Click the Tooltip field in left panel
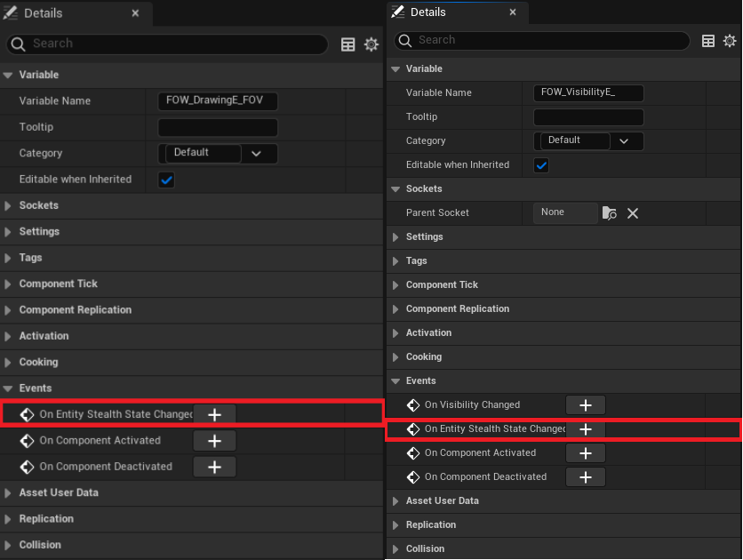 click(218, 127)
